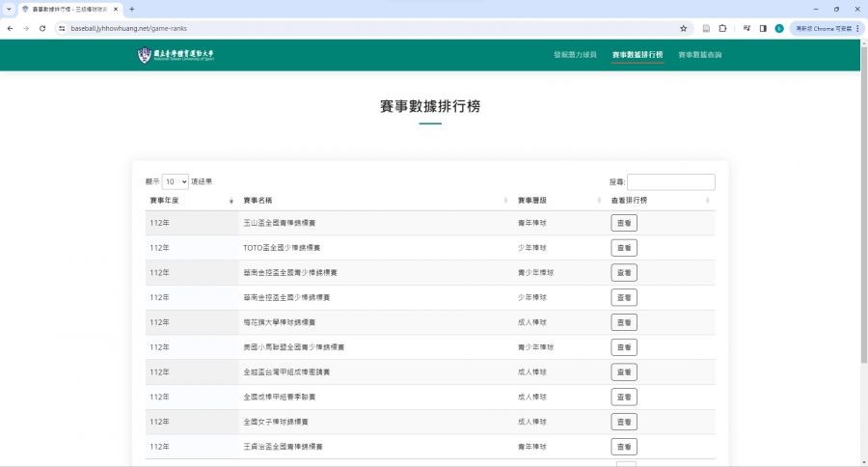Open the browser extensions puzzle icon
This screenshot has width=868, height=467.
(x=722, y=28)
